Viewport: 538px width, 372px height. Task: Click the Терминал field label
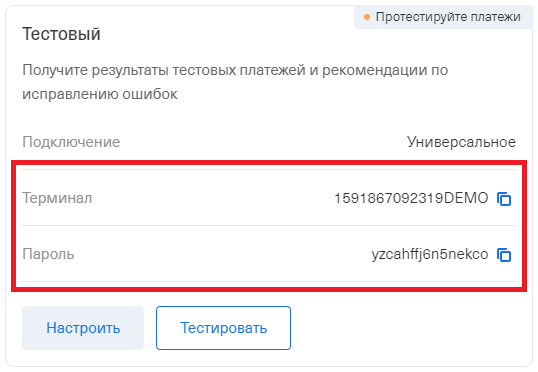pos(57,198)
